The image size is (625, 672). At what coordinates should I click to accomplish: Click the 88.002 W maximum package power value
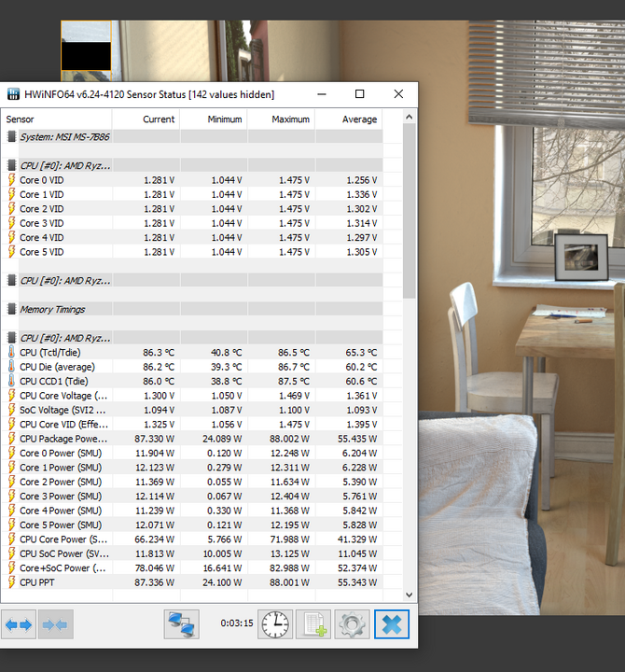pyautogui.click(x=289, y=439)
